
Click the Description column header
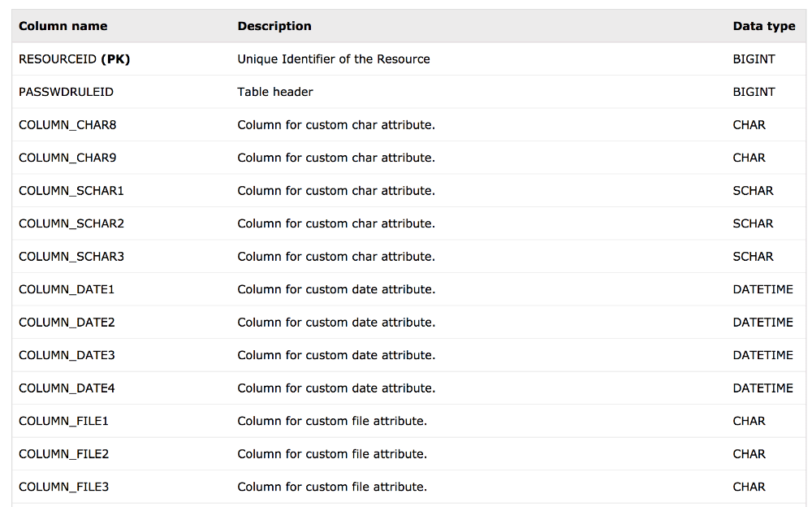(274, 26)
